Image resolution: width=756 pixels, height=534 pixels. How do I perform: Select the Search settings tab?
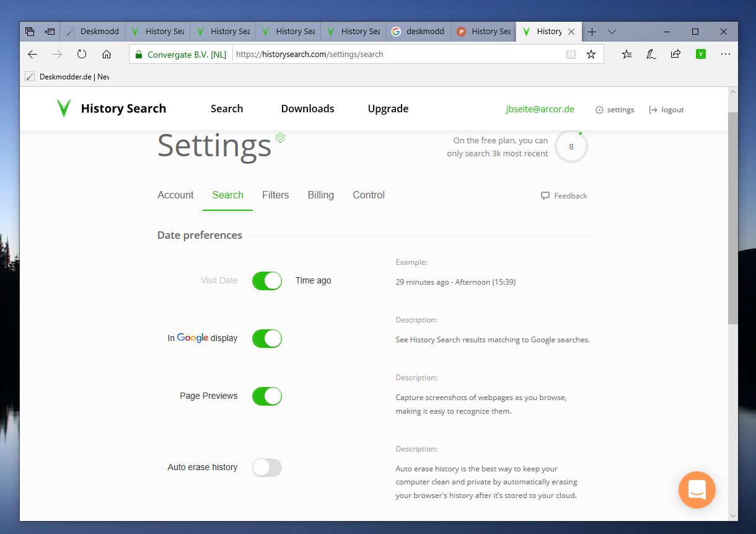227,195
